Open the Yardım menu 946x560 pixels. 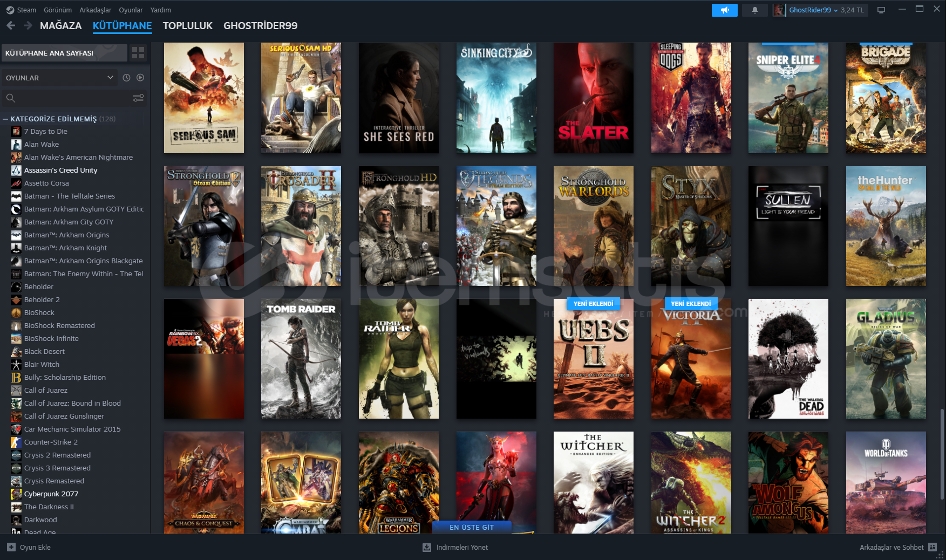pyautogui.click(x=161, y=10)
